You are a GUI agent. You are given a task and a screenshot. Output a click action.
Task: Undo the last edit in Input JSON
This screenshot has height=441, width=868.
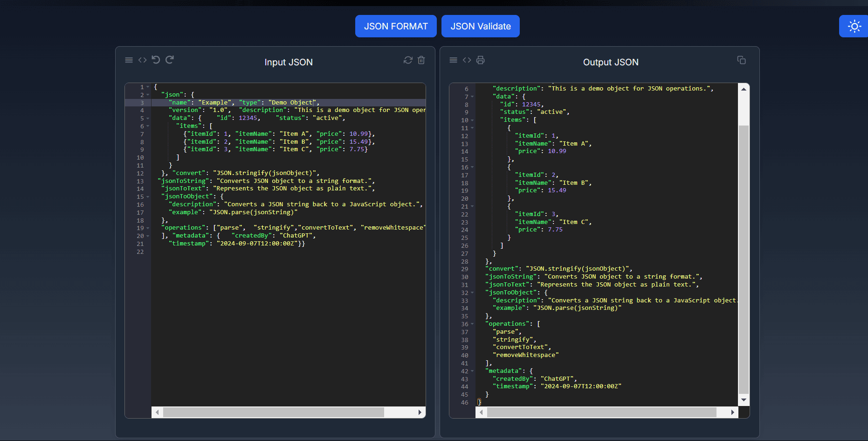click(x=156, y=60)
